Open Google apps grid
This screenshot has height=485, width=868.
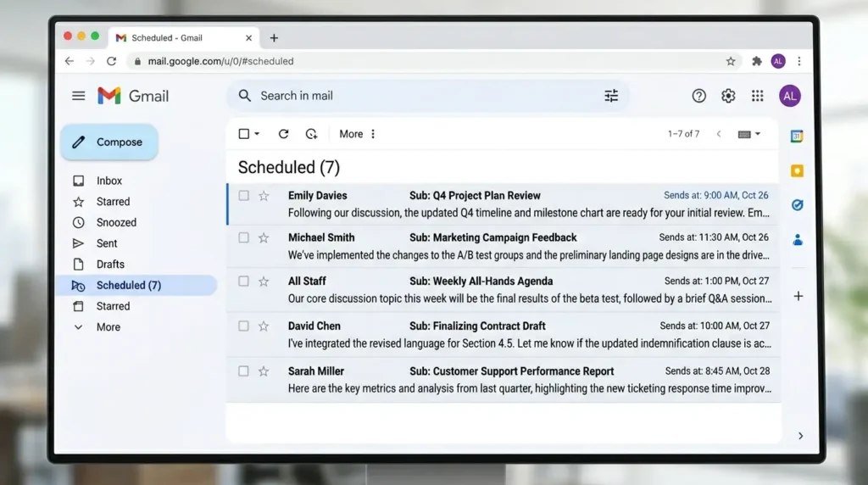pyautogui.click(x=757, y=96)
